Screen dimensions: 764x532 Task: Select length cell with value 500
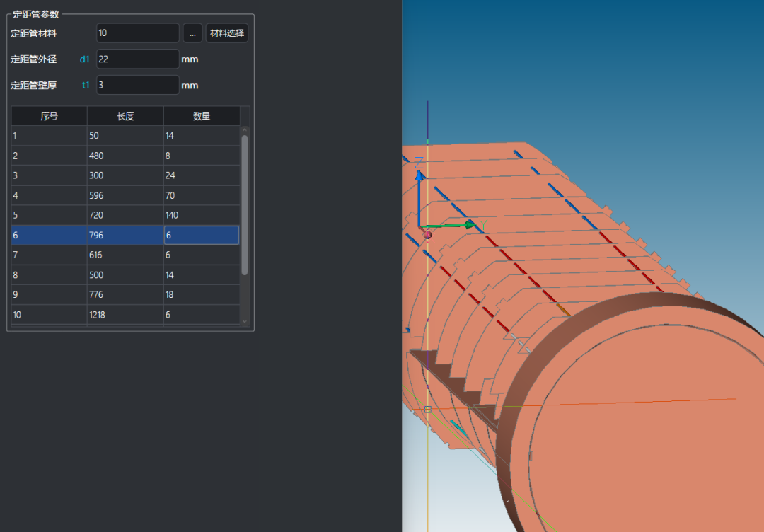(125, 274)
